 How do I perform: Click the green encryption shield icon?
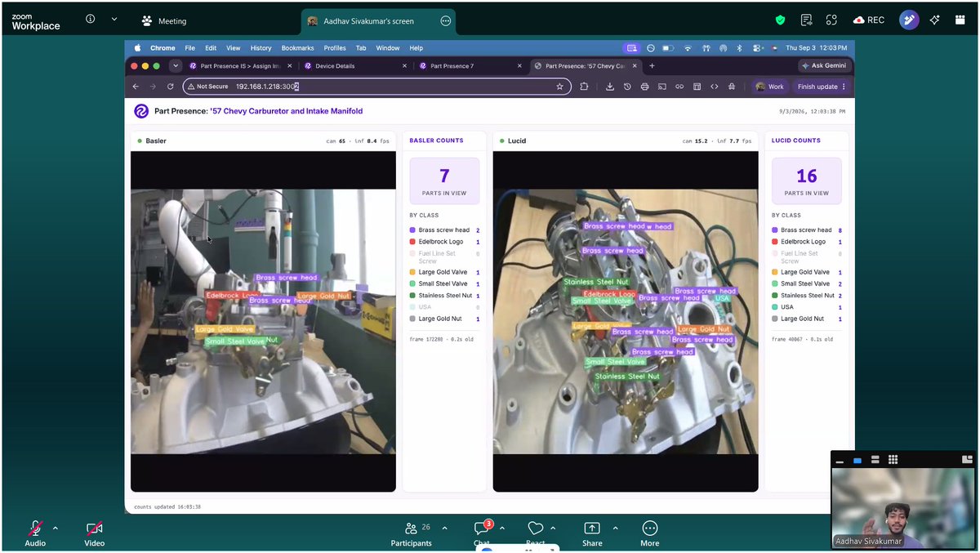(780, 20)
